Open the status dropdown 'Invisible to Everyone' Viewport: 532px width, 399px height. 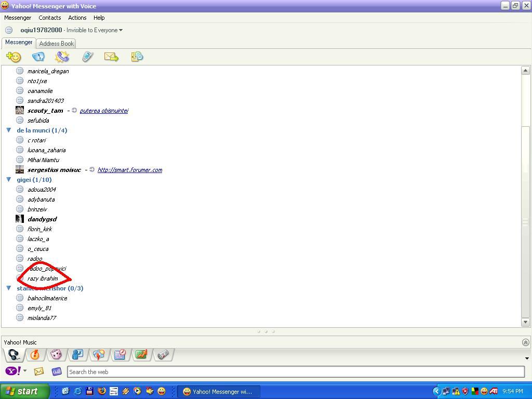click(x=95, y=30)
